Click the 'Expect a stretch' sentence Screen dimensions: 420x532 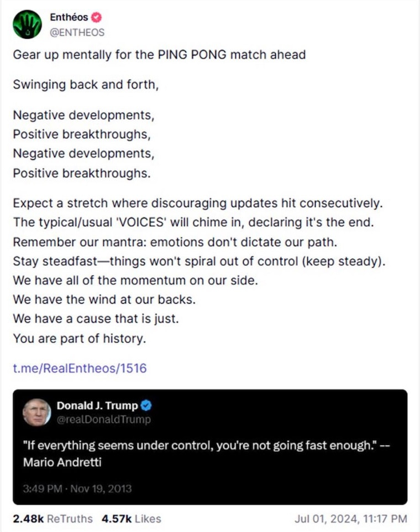click(x=197, y=203)
